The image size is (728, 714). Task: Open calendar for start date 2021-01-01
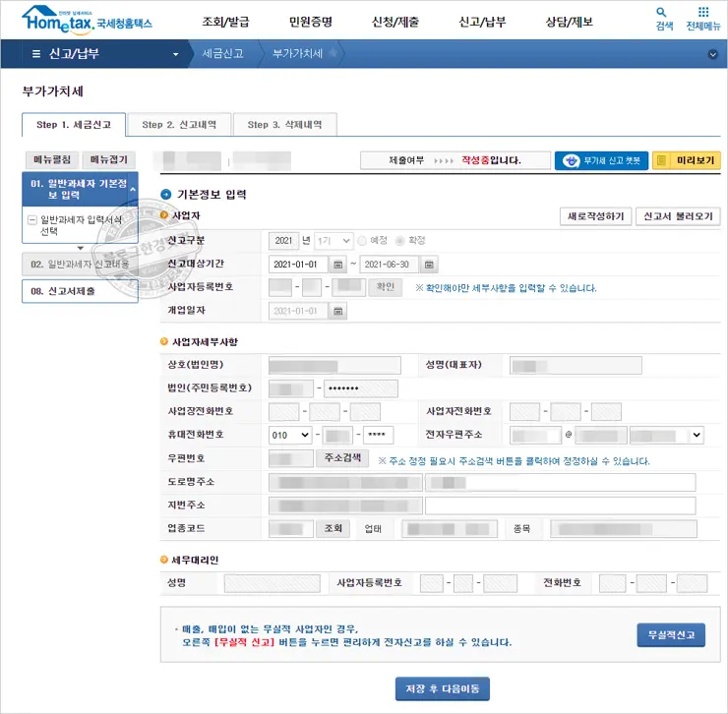[x=338, y=265]
